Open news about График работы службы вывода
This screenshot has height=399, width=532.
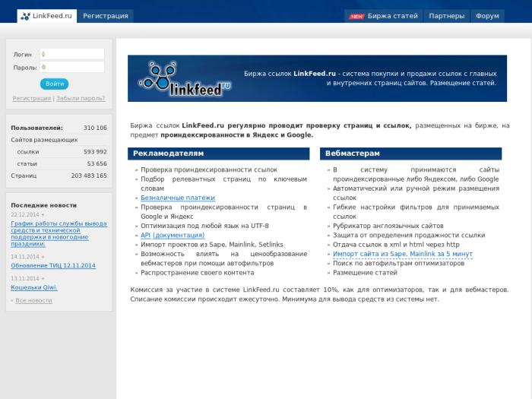(x=59, y=233)
